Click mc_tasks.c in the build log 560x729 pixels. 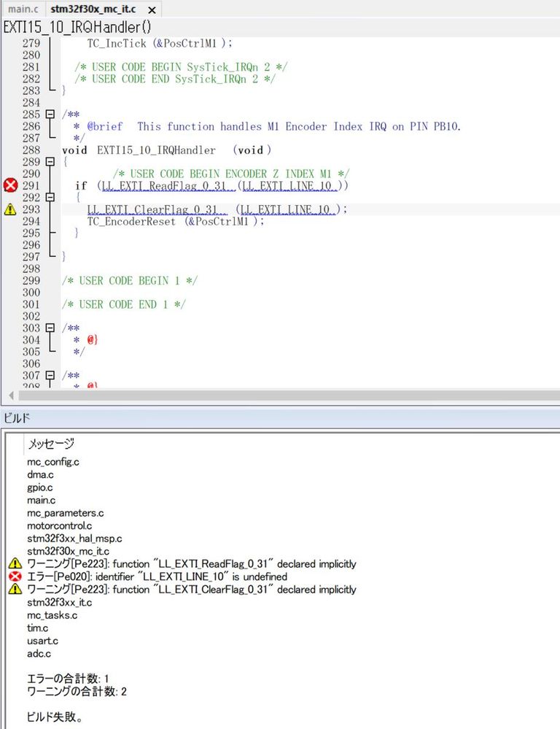click(52, 616)
